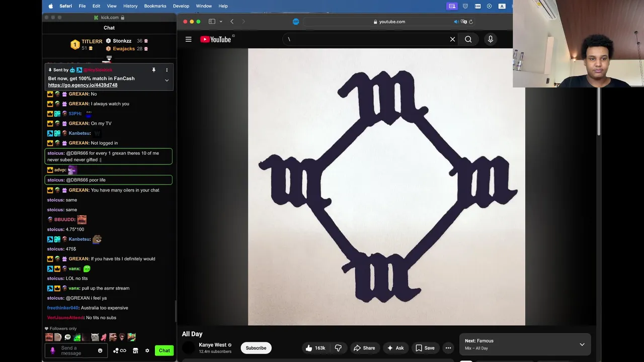Open the keyboard input source A icon
This screenshot has height=362, width=644.
tap(502, 6)
